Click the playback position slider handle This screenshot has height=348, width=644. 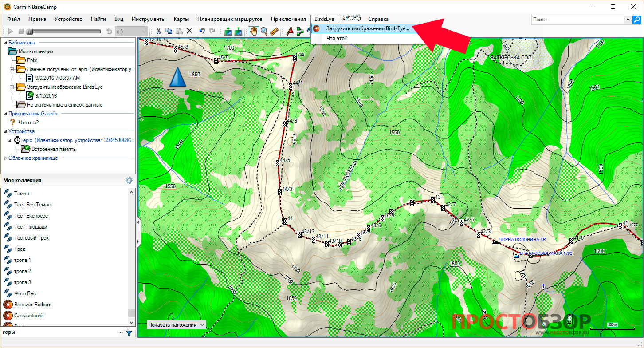[x=29, y=31]
